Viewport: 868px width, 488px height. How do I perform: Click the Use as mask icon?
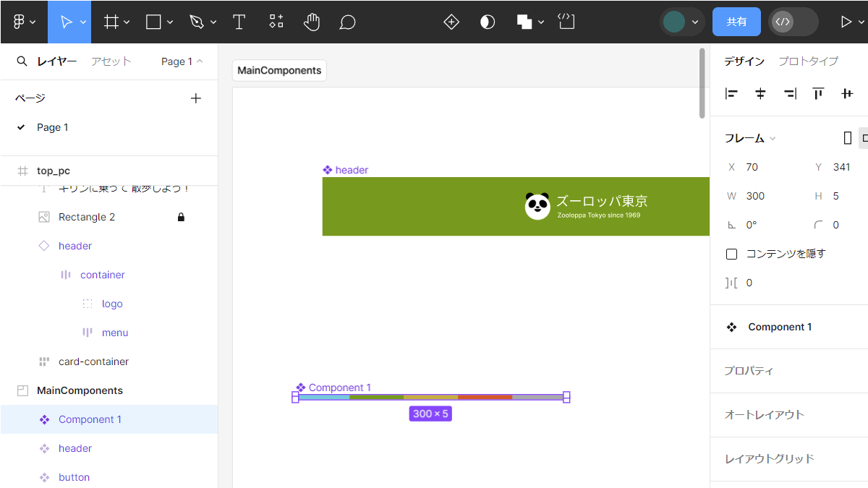coord(488,22)
